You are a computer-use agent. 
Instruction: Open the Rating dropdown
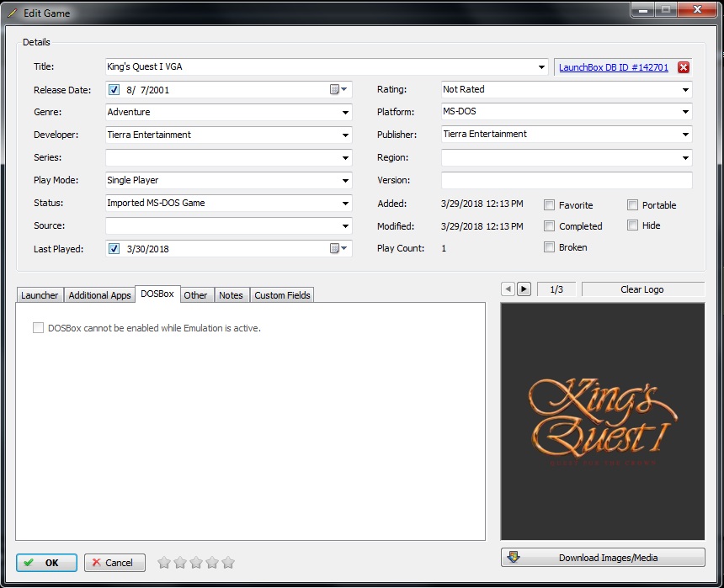[x=685, y=90]
